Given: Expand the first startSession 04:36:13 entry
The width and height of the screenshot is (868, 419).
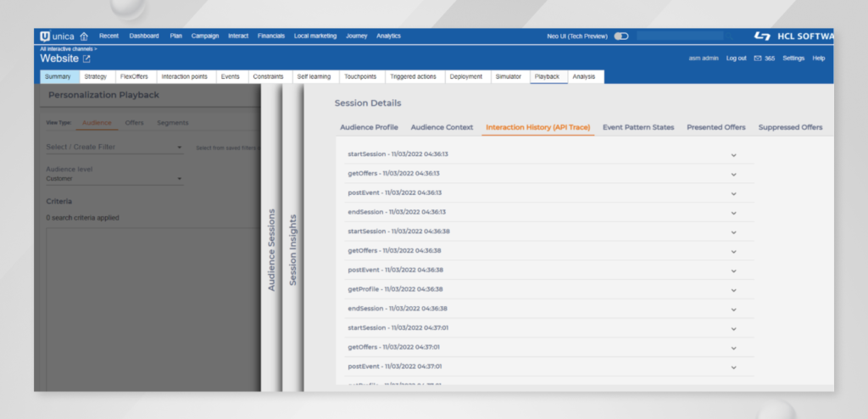Looking at the screenshot, I should click(733, 154).
